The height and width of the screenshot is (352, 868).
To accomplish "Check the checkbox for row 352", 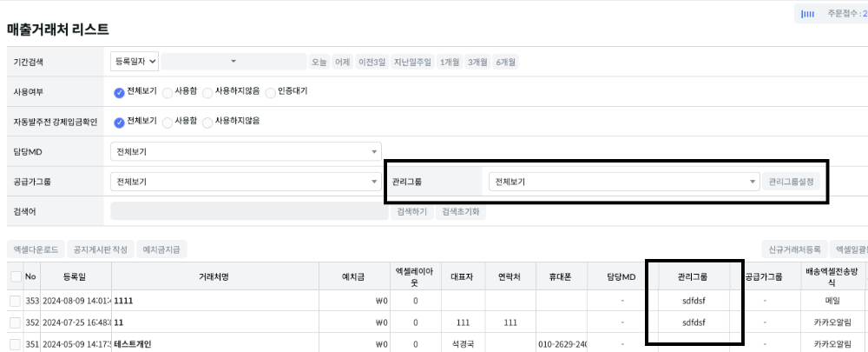I will [16, 322].
